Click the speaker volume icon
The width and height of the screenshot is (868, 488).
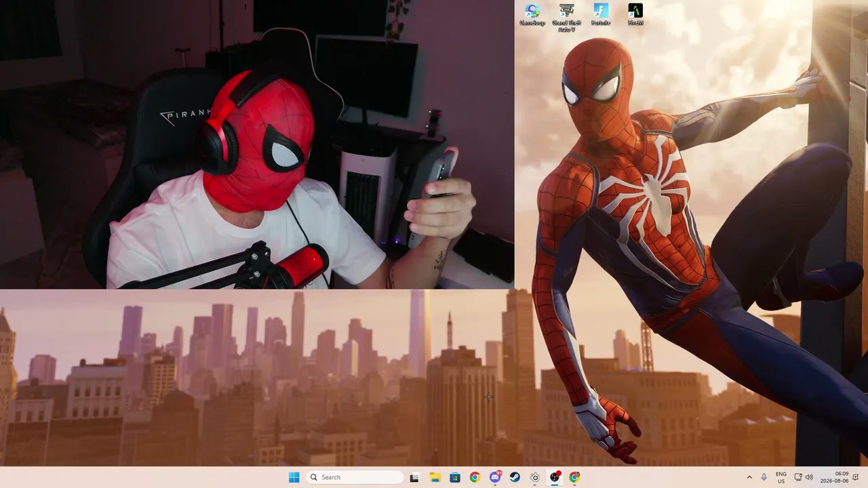click(x=809, y=477)
